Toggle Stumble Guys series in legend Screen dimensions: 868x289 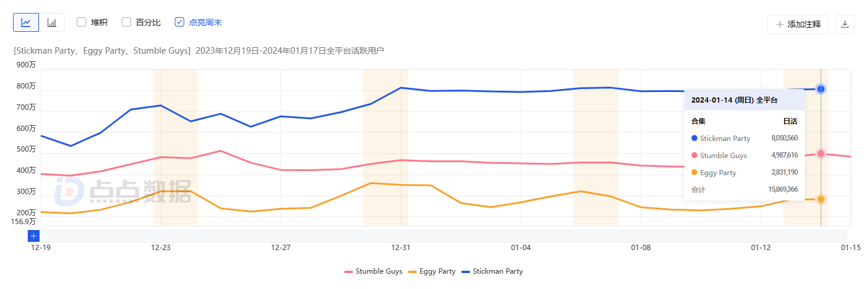[374, 271]
